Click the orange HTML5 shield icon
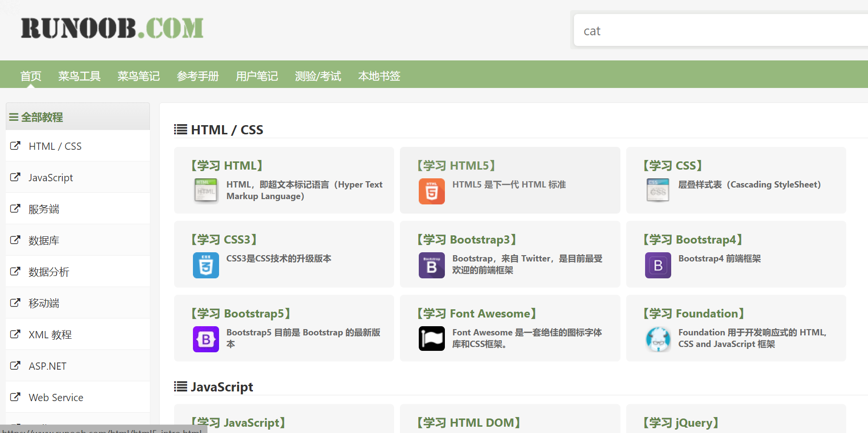Viewport: 868px width, 433px height. pos(432,191)
